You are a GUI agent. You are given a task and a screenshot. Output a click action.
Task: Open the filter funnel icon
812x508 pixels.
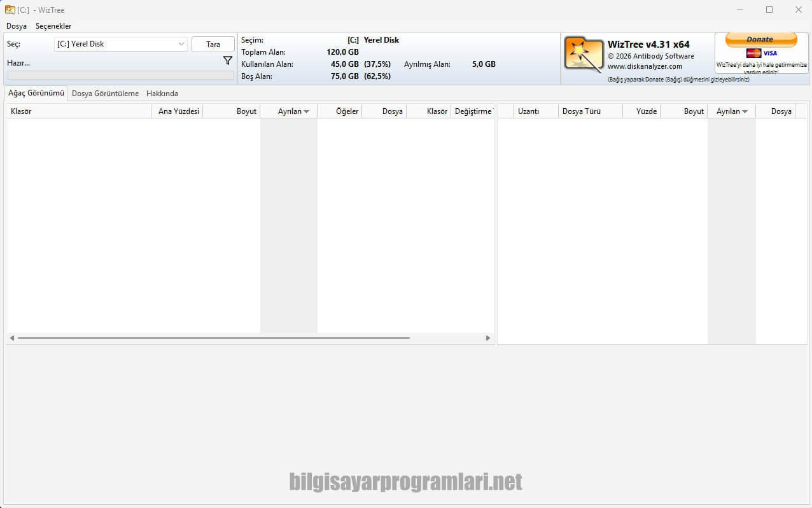pyautogui.click(x=227, y=60)
